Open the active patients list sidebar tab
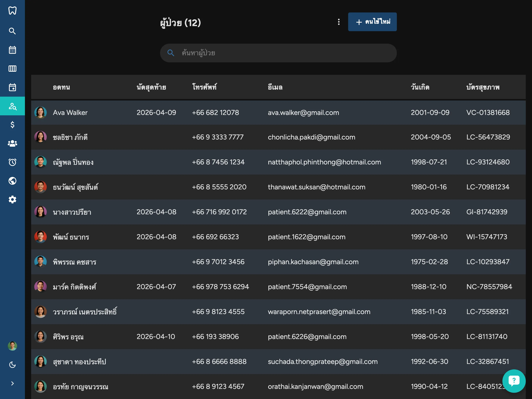532x399 pixels. [12, 106]
